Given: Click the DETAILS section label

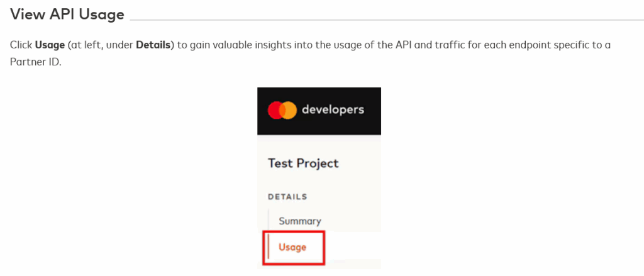Looking at the screenshot, I should 287,197.
